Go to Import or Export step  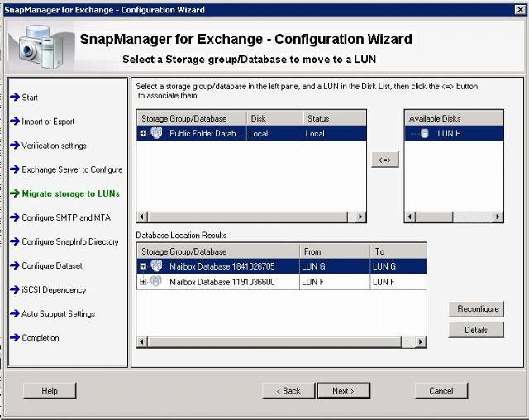[x=48, y=122]
